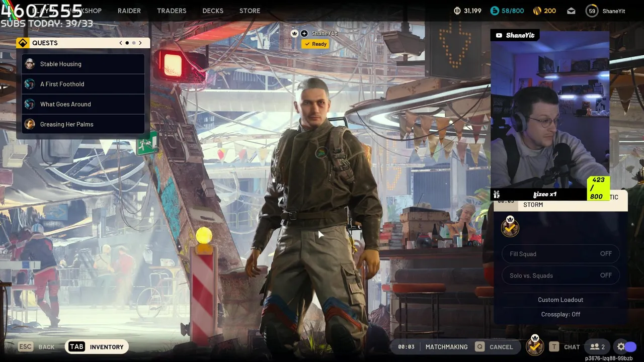The image size is (644, 362).
Task: Click the yellow Quests diamond icon
Action: pos(22,43)
